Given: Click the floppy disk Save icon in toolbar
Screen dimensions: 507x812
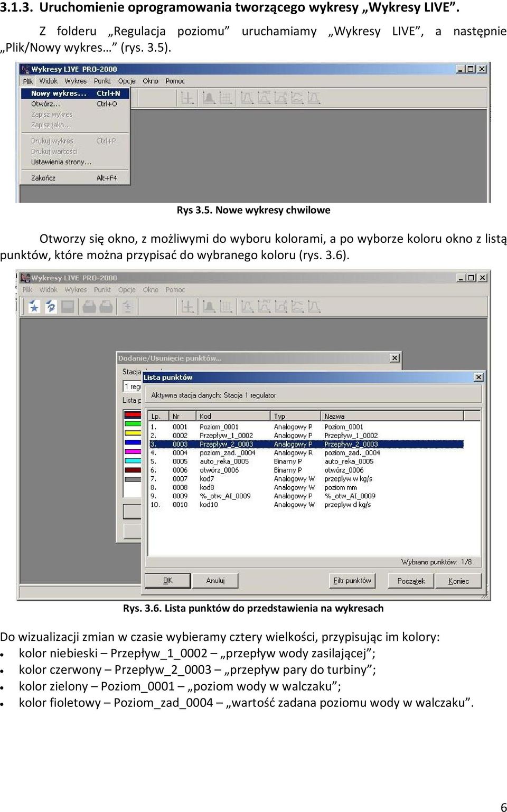Looking at the screenshot, I should point(68,306).
